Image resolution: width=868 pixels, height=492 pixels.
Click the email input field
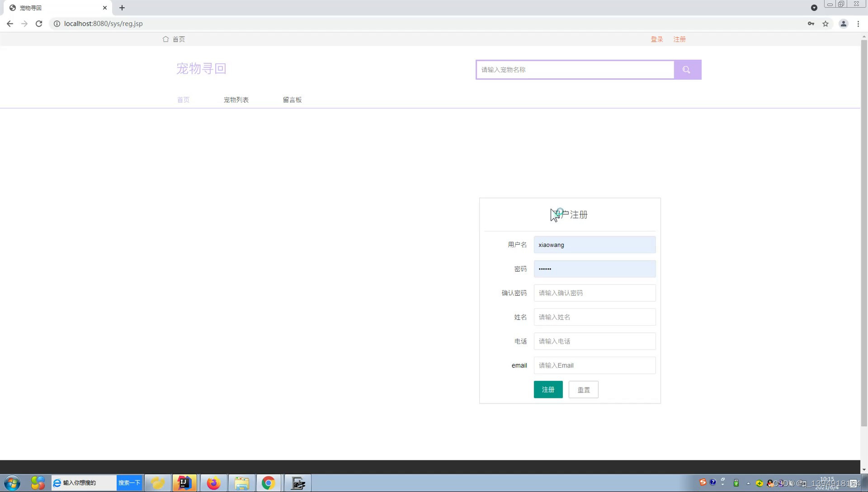click(x=594, y=365)
